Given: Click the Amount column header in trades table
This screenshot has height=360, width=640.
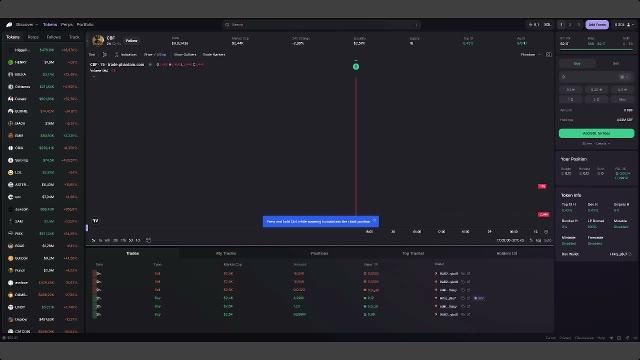Looking at the screenshot, I should (x=300, y=264).
